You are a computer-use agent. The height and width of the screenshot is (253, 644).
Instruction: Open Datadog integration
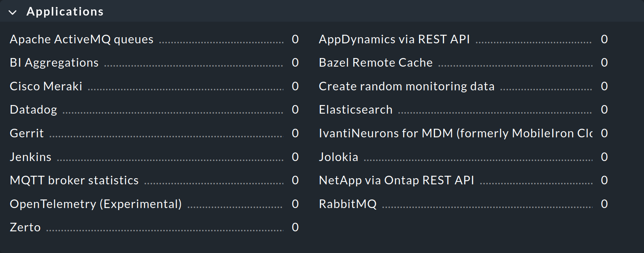click(x=33, y=109)
